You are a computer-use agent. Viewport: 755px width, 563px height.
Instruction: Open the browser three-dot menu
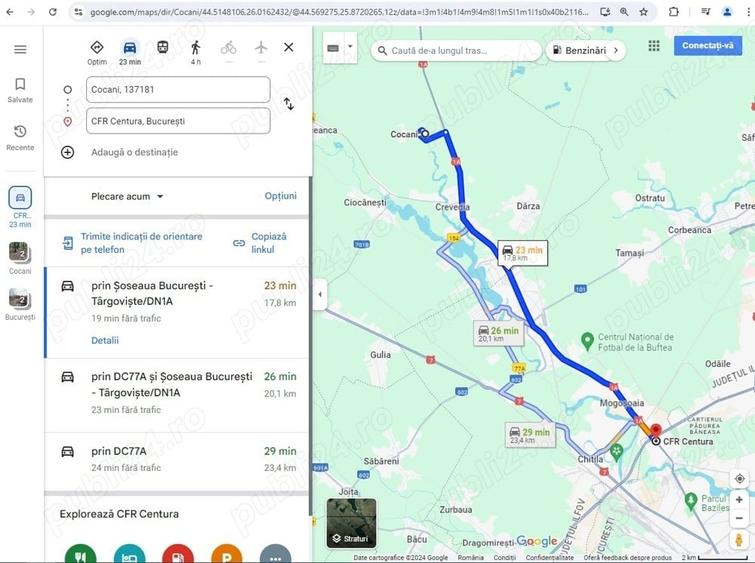point(748,12)
